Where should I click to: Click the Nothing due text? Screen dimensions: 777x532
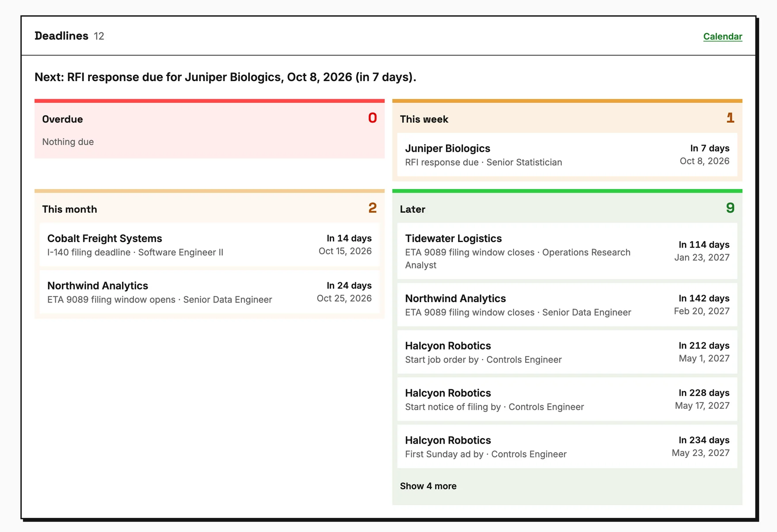coord(68,142)
